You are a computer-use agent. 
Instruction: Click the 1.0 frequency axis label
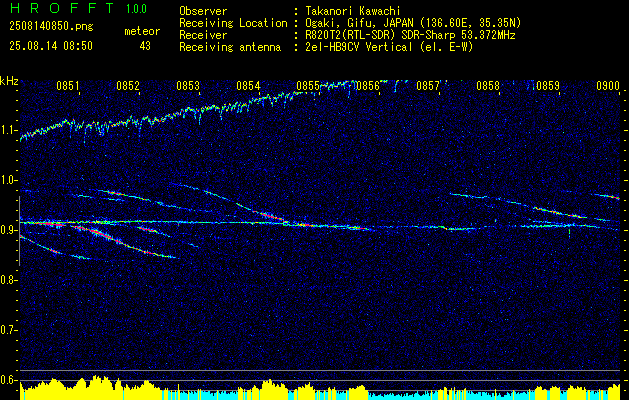[8, 180]
